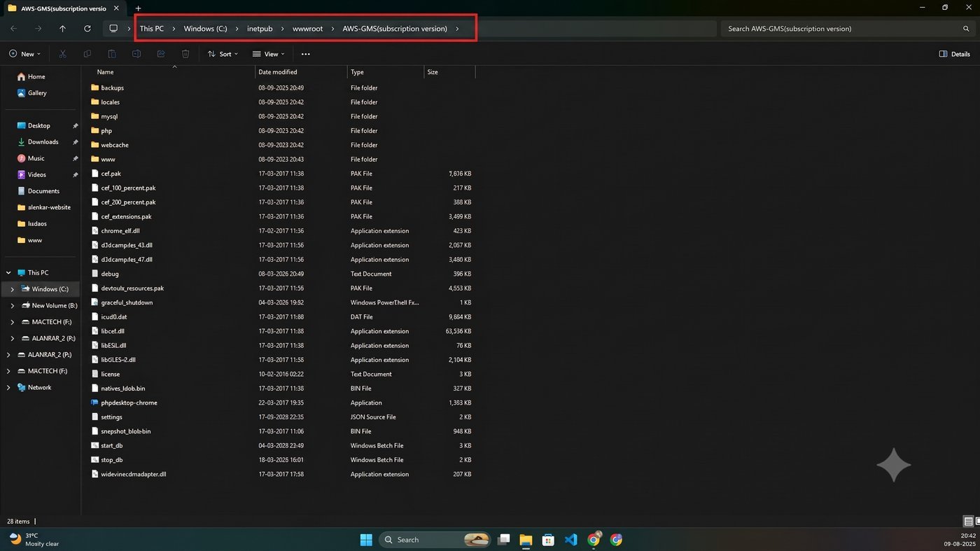This screenshot has height=551, width=980.
Task: Open the See more (three dots) menu
Action: (x=305, y=54)
